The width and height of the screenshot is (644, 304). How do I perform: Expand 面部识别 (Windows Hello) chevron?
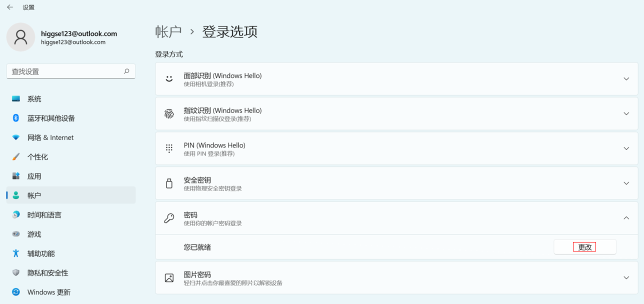(626, 79)
